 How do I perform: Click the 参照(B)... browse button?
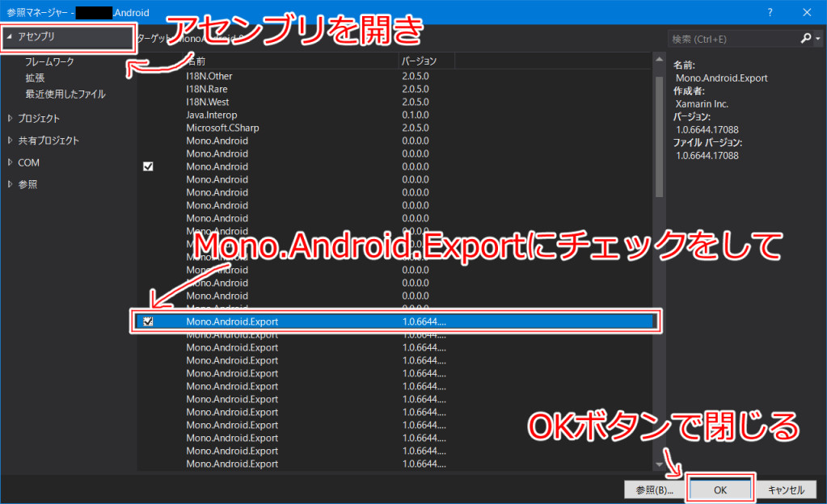pos(653,489)
